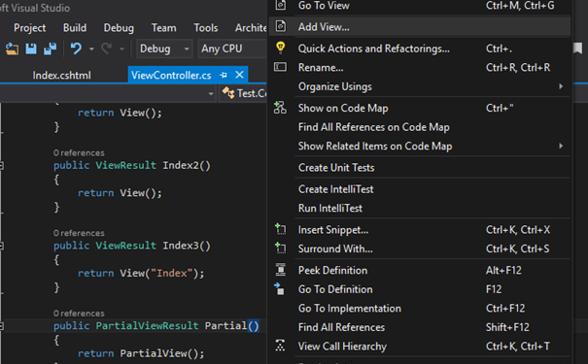Collapse the Index3 method outline toggle
588x364 pixels.
click(x=2, y=246)
